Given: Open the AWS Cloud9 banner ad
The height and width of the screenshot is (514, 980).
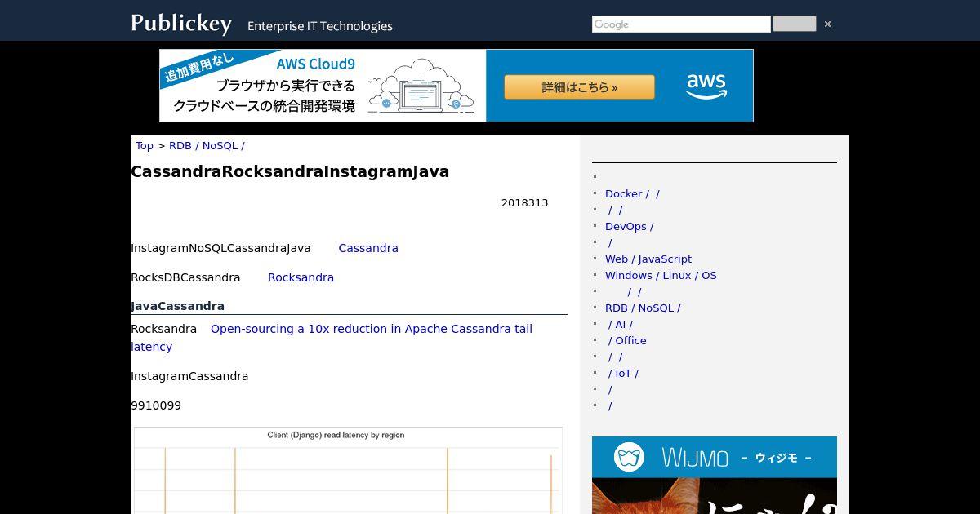Looking at the screenshot, I should [x=456, y=86].
